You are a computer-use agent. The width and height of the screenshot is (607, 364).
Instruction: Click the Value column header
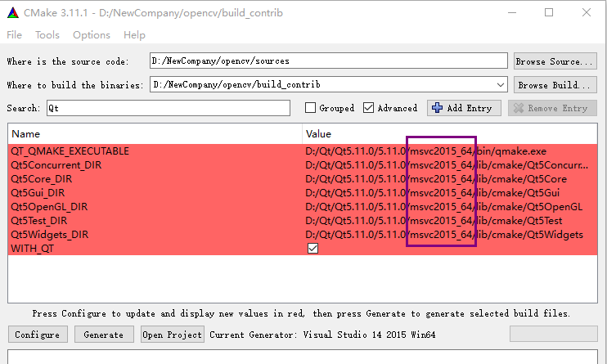click(x=449, y=133)
